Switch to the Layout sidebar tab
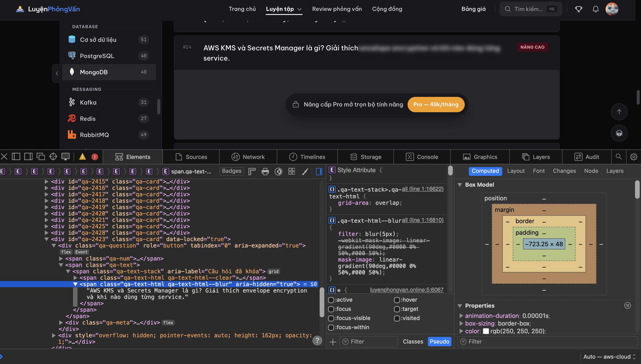The image size is (641, 364). [516, 171]
